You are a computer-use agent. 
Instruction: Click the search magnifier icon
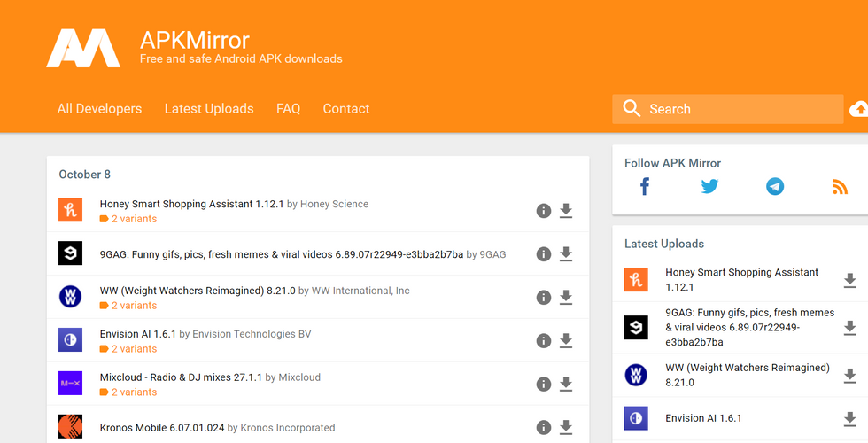coord(631,108)
